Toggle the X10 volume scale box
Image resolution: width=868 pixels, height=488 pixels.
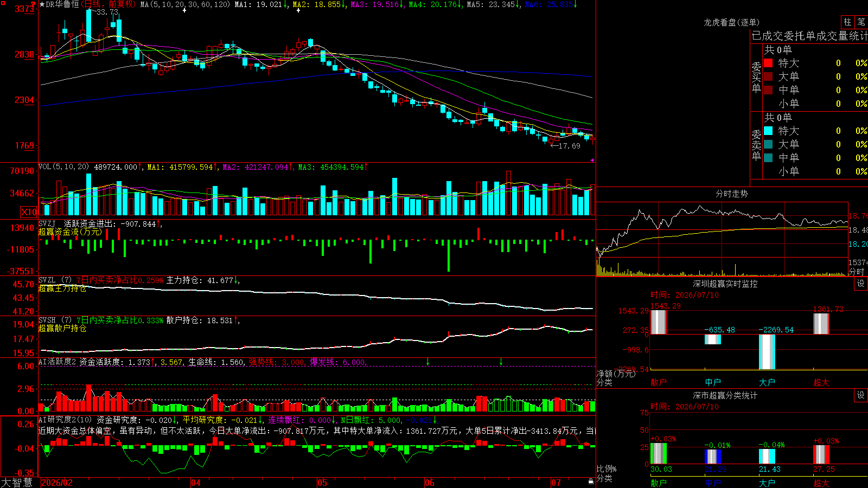point(29,212)
